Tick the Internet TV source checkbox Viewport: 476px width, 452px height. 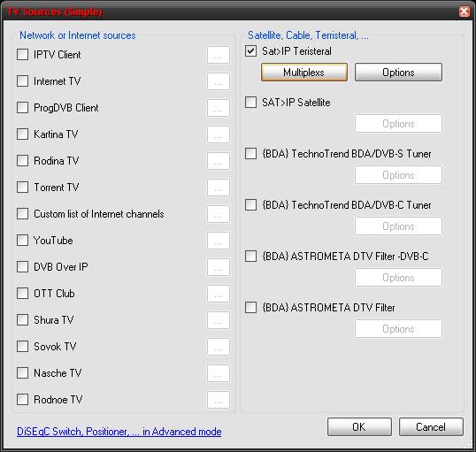point(22,81)
